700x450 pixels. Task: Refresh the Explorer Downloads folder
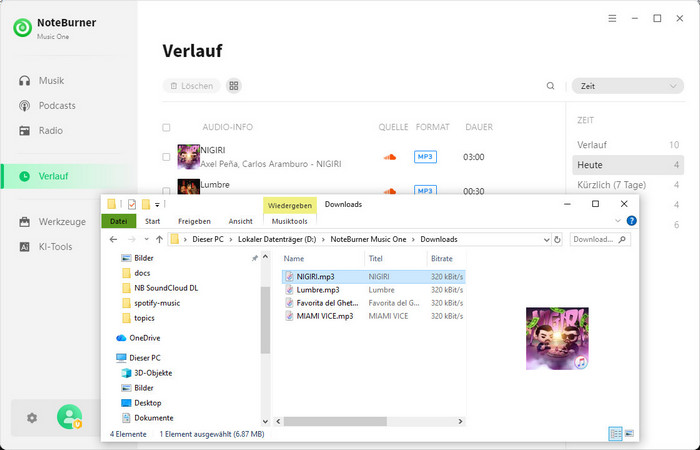point(557,239)
